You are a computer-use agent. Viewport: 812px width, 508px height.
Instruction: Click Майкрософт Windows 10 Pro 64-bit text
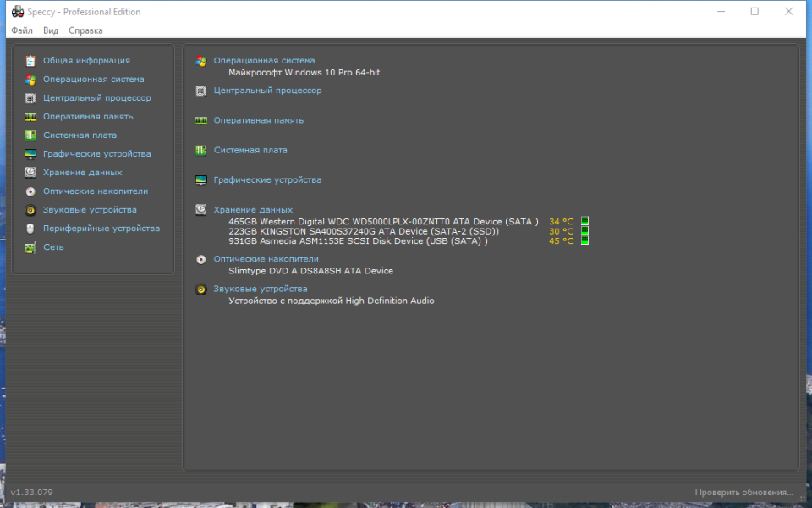[304, 73]
